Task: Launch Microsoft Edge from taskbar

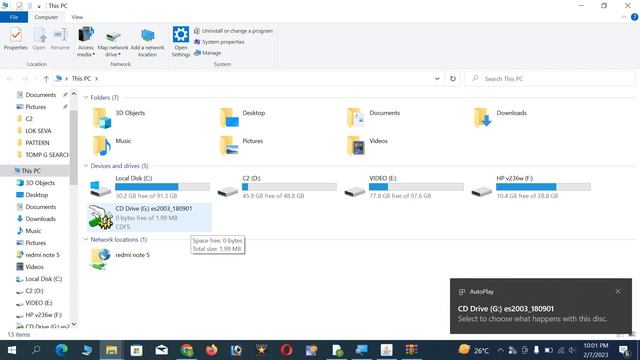Action: pyautogui.click(x=62, y=350)
